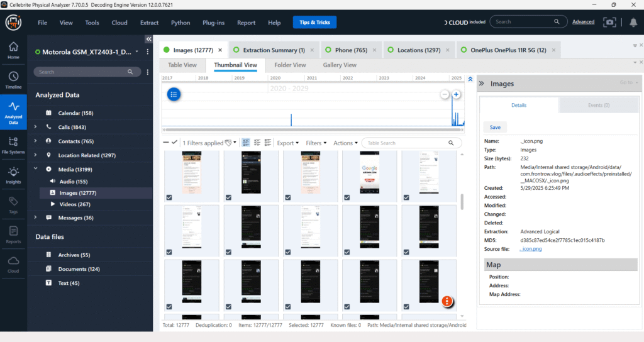
Task: Uncheck second thumbnail in second row
Action: point(228,252)
